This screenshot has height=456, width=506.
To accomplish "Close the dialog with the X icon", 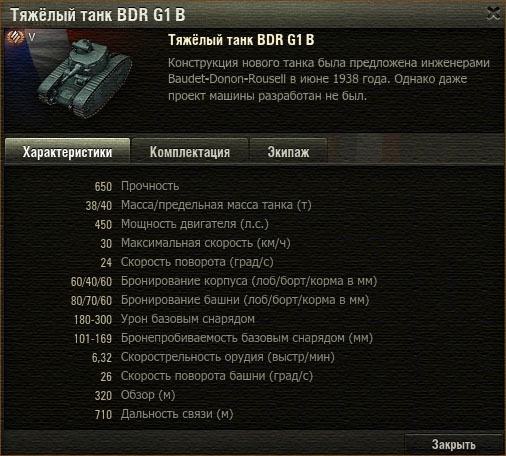I will point(493,14).
